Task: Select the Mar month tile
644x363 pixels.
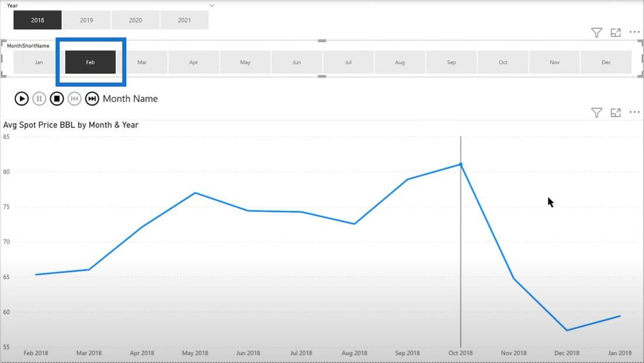Action: tap(142, 62)
